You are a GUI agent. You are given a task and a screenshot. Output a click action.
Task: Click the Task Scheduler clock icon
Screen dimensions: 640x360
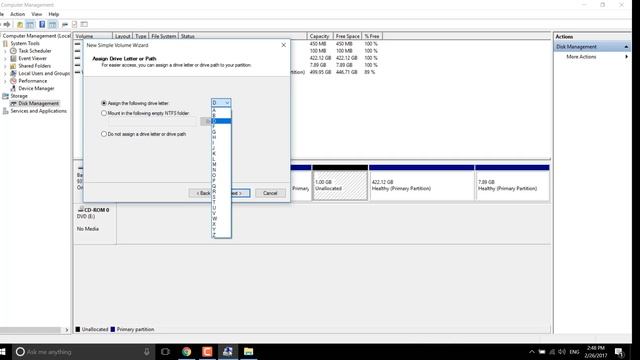click(13, 51)
